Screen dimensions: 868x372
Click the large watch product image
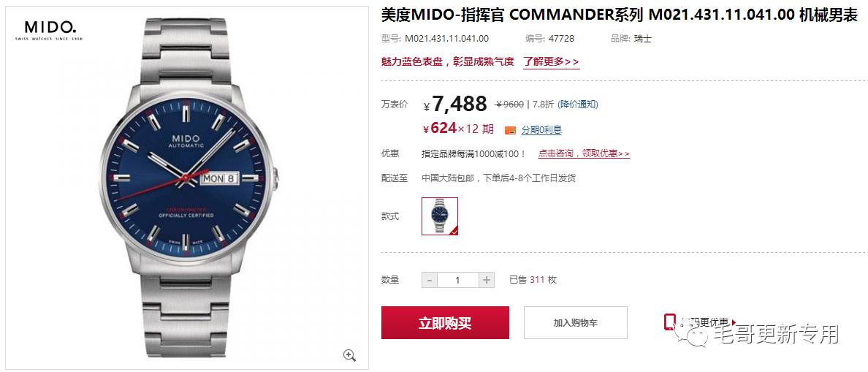pyautogui.click(x=187, y=189)
